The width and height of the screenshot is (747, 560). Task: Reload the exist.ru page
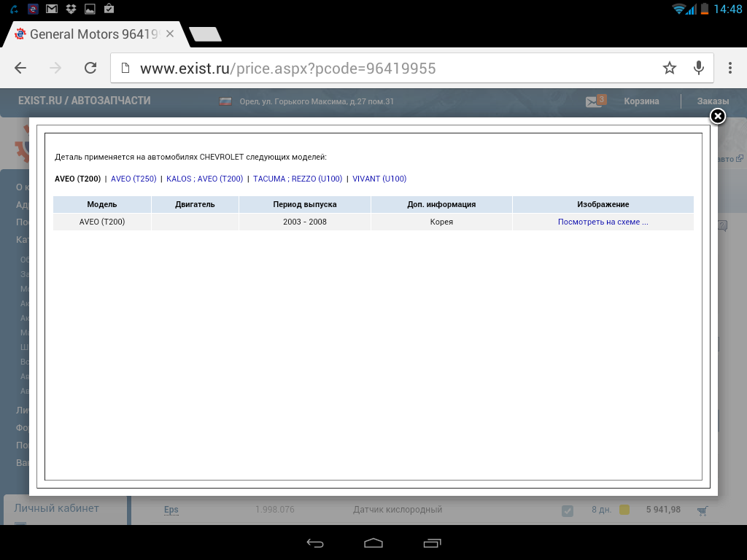(x=90, y=68)
